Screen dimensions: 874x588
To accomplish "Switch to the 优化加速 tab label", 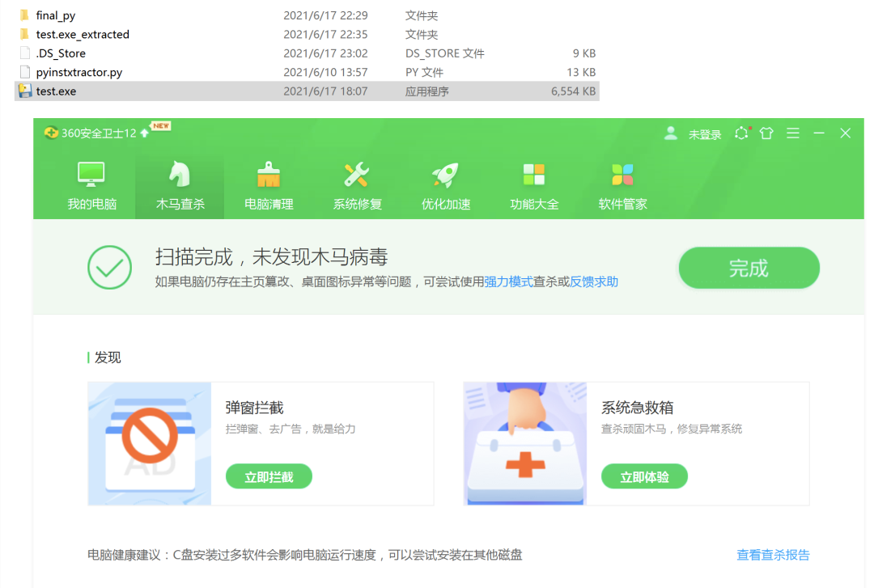I will [x=446, y=205].
